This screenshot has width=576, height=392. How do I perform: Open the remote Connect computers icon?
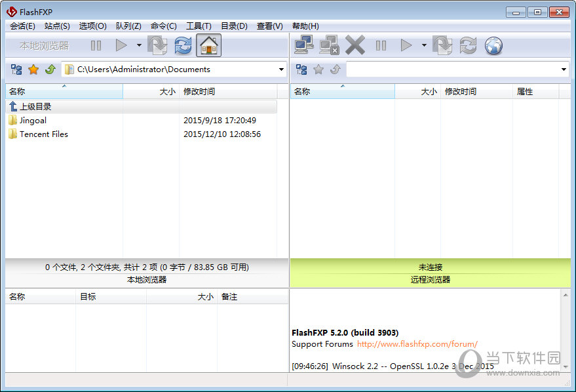tap(304, 45)
